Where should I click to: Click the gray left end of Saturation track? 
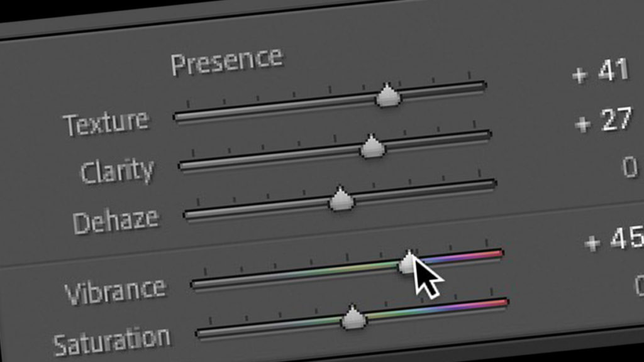(204, 333)
